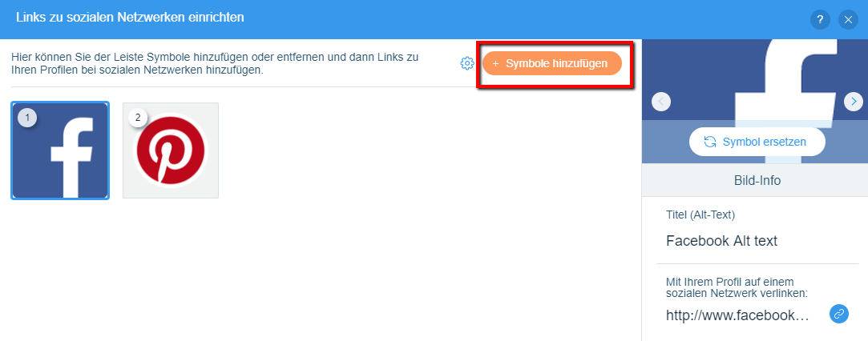Click the number 2 badge on Pinterest
Viewport: 868px width, 341px height.
(138, 118)
